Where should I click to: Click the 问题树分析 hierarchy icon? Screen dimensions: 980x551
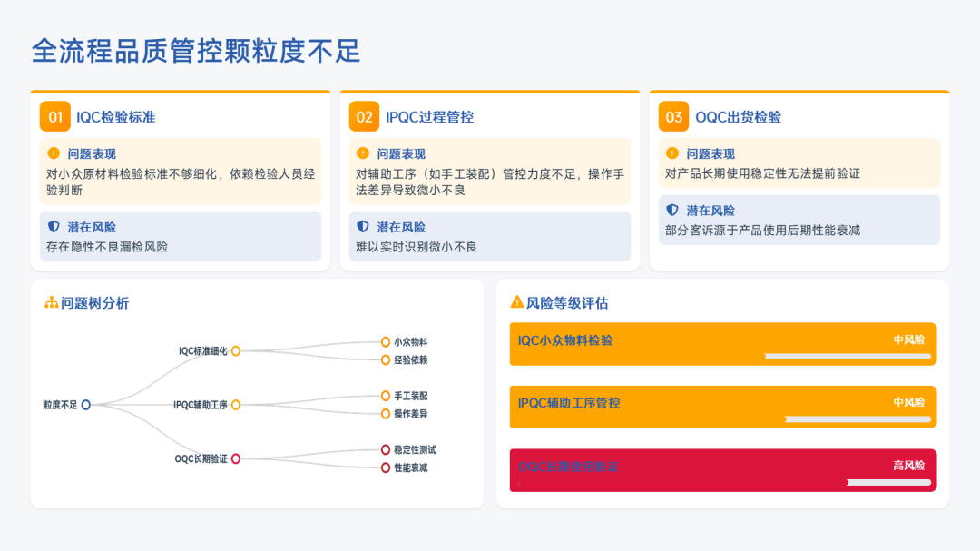[x=51, y=303]
